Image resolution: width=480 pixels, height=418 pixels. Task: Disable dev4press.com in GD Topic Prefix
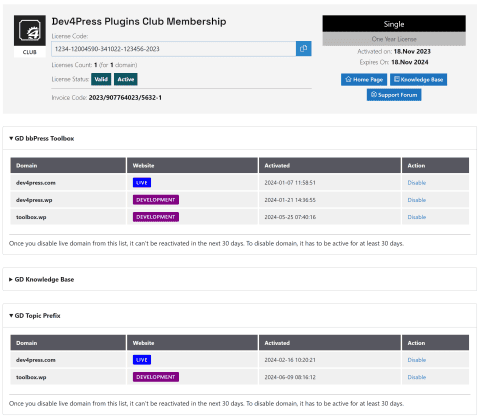pos(417,360)
